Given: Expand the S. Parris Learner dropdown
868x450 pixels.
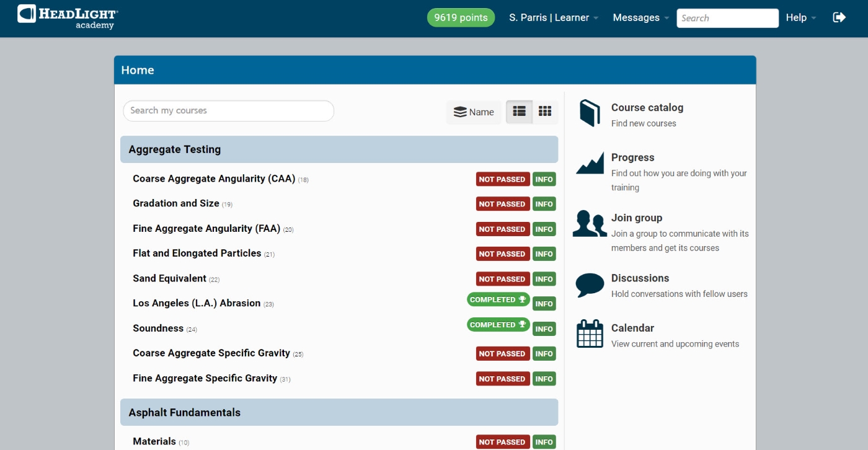Looking at the screenshot, I should click(x=553, y=17).
